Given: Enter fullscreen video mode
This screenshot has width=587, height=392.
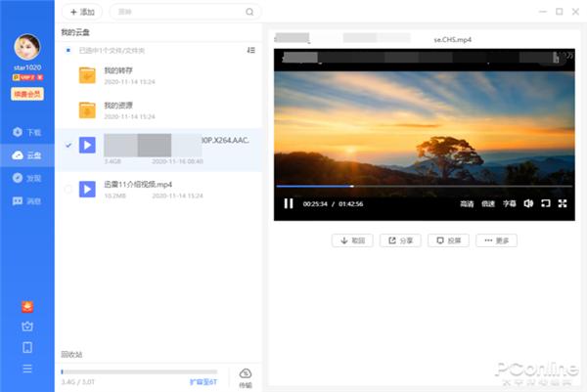Looking at the screenshot, I should [x=562, y=203].
